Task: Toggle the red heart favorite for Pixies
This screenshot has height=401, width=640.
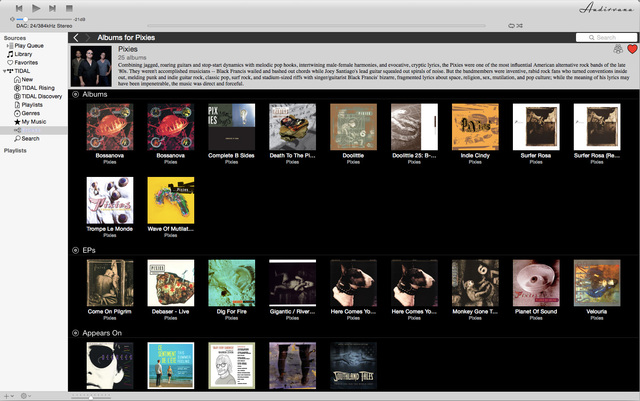Action: click(x=631, y=48)
